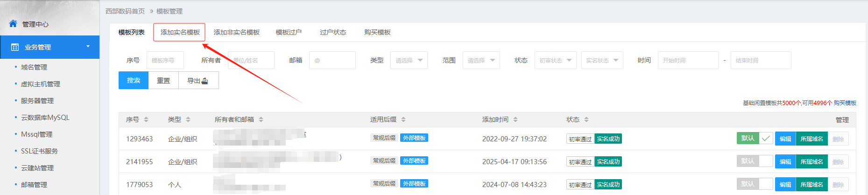The image size is (868, 195).
Task: Click 管理中心 in sidebar
Action: 35,24
